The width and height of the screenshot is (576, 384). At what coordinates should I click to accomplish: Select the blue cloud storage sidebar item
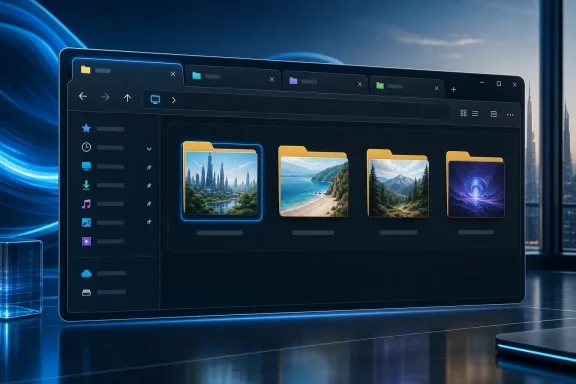point(104,273)
